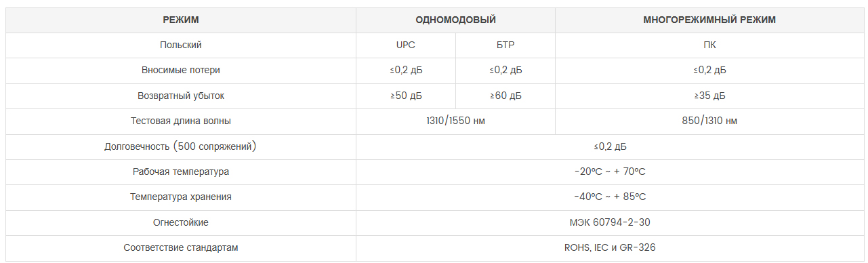Screen dimensions: 868x263
Task: Select the ≥35 дБ value
Action: [x=709, y=96]
